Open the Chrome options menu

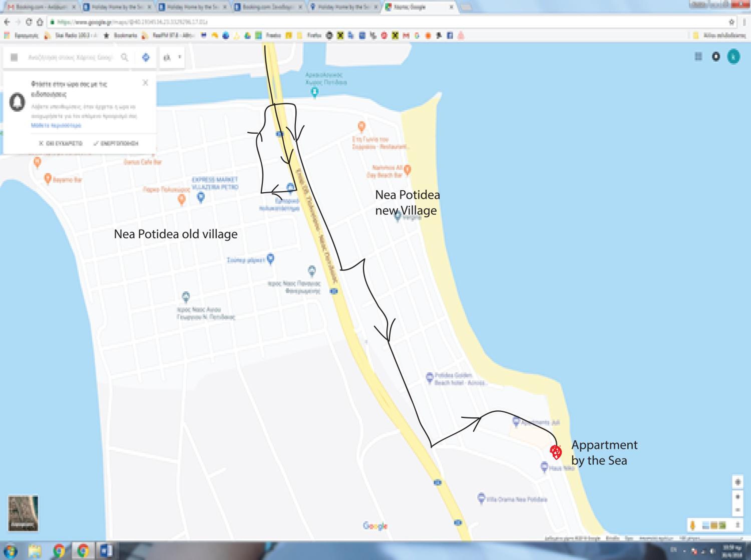click(x=744, y=22)
